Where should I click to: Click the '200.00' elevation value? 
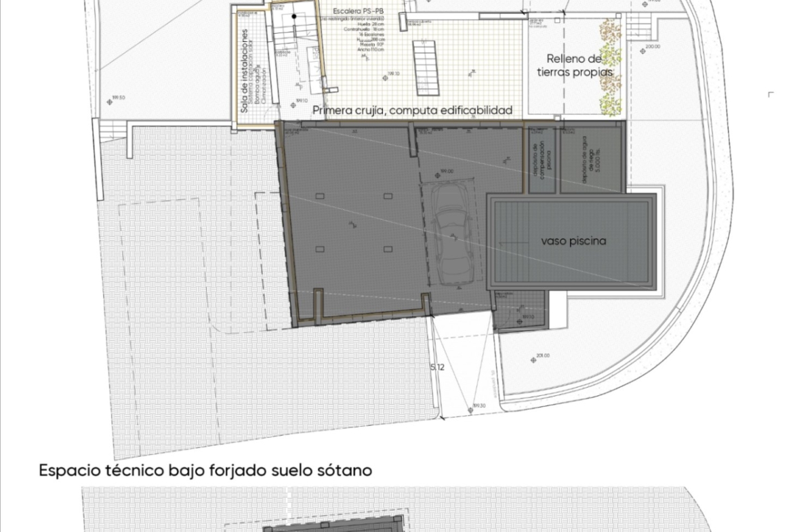(653, 47)
